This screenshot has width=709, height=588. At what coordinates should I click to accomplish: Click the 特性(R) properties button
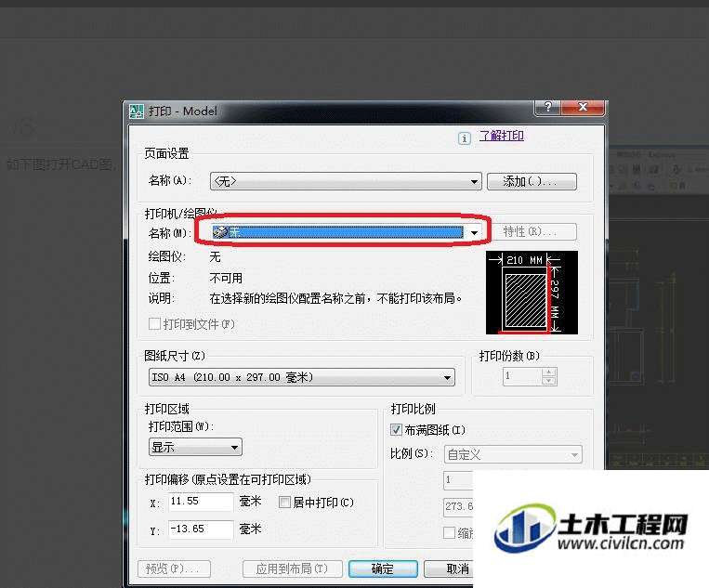click(x=533, y=232)
